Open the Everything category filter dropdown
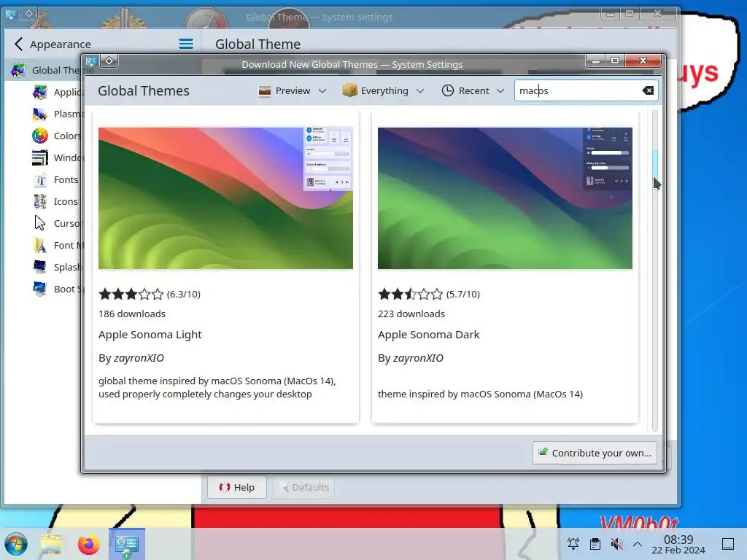The height and width of the screenshot is (560, 747). (384, 90)
